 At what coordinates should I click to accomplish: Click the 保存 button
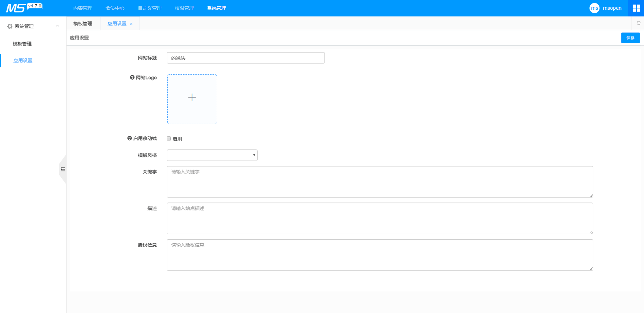click(630, 38)
